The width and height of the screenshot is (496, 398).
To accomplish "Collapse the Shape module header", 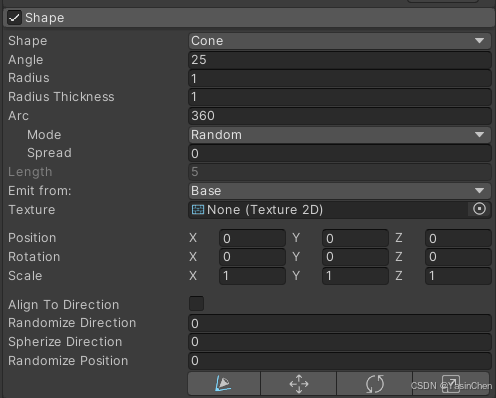I will [249, 18].
